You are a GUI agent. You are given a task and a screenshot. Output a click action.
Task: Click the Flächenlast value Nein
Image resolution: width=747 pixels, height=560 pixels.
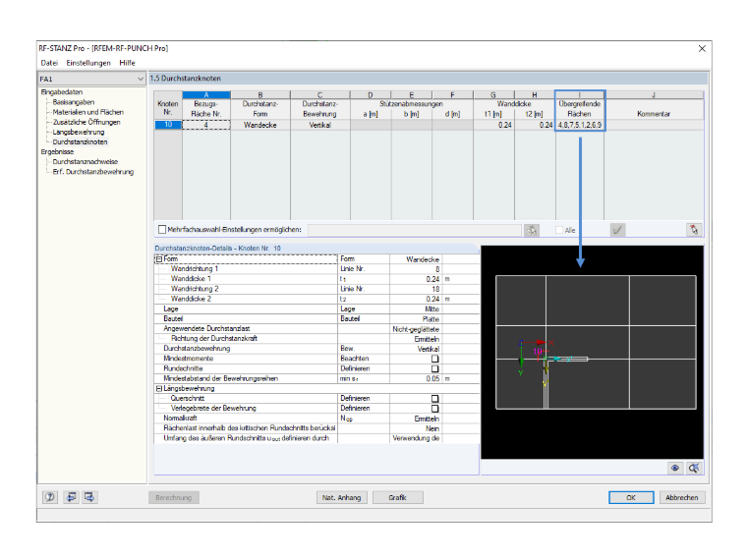tap(415, 428)
